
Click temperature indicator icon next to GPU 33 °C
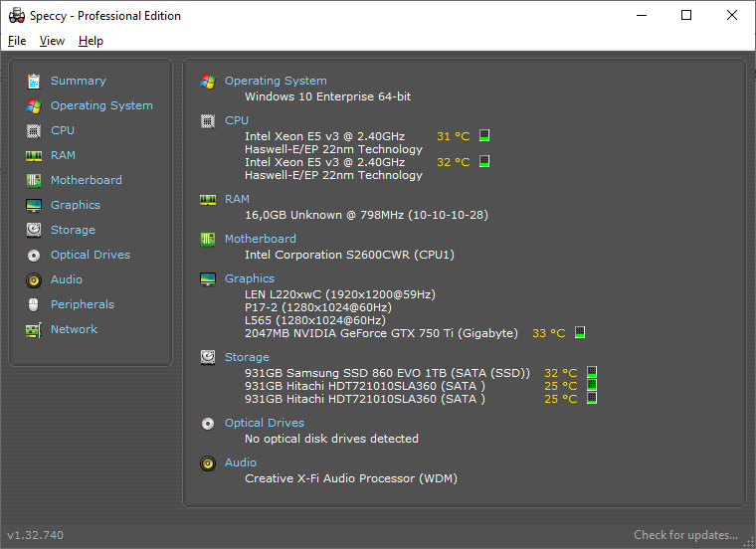coord(580,332)
